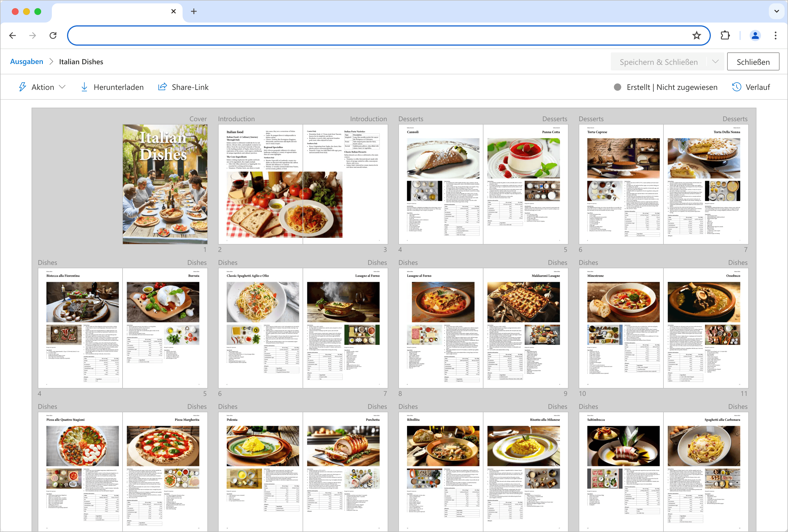Open a new browser tab
The width and height of the screenshot is (788, 532).
[194, 11]
